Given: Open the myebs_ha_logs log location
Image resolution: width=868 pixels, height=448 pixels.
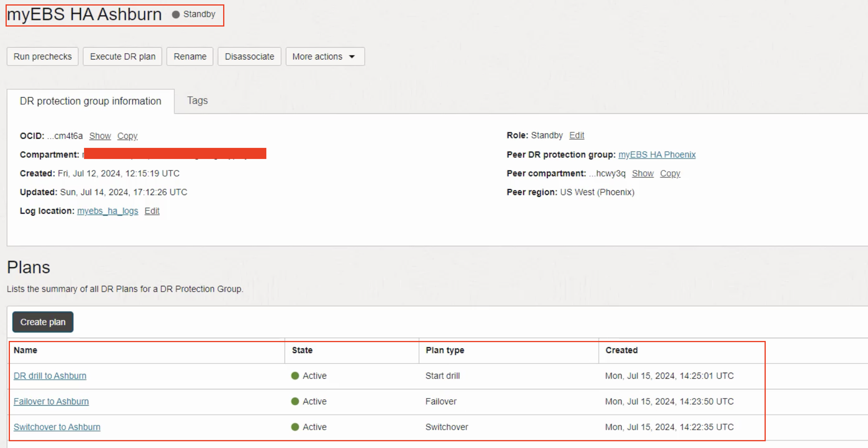Looking at the screenshot, I should pos(107,211).
